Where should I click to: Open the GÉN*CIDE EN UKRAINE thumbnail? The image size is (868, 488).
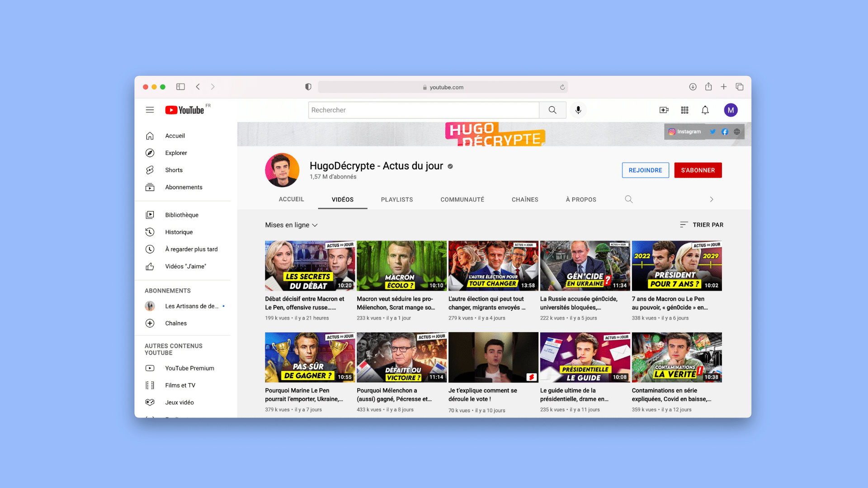[585, 266]
